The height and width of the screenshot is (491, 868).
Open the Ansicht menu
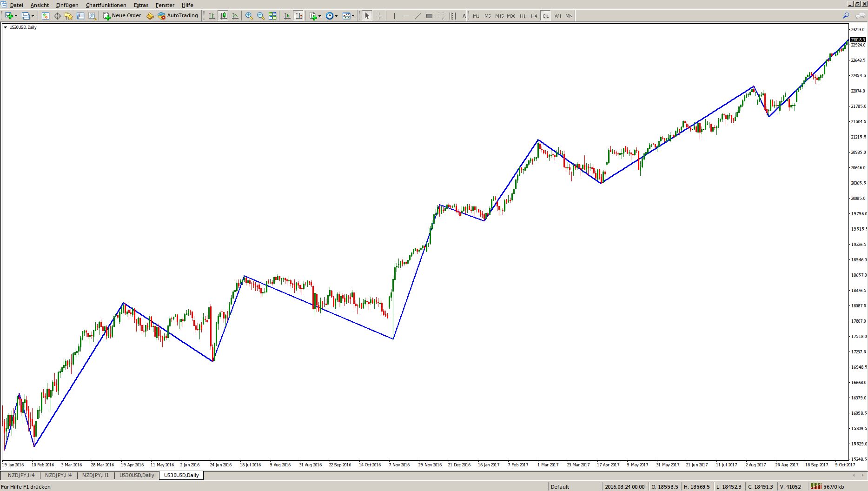click(40, 5)
